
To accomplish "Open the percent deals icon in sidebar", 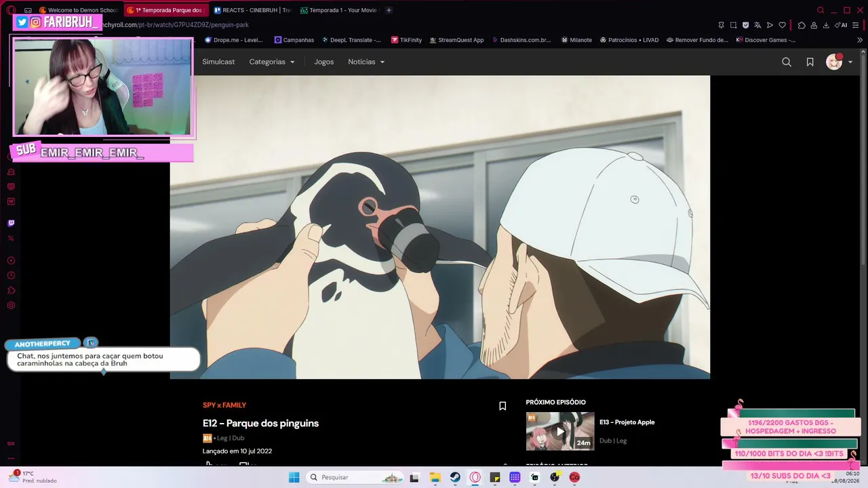I will [x=11, y=238].
